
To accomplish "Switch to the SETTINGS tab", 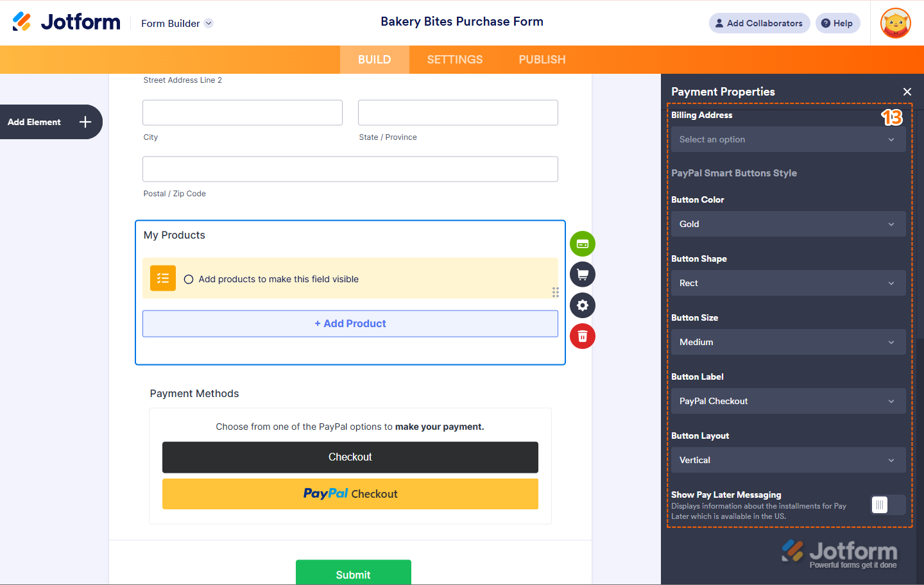I will 454,59.
